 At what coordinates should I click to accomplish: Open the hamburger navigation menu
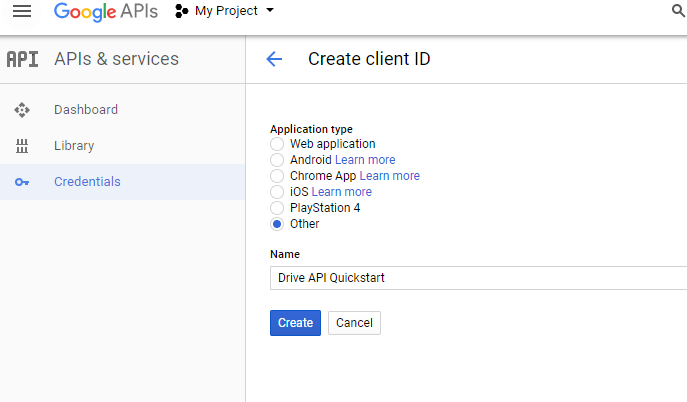click(22, 11)
